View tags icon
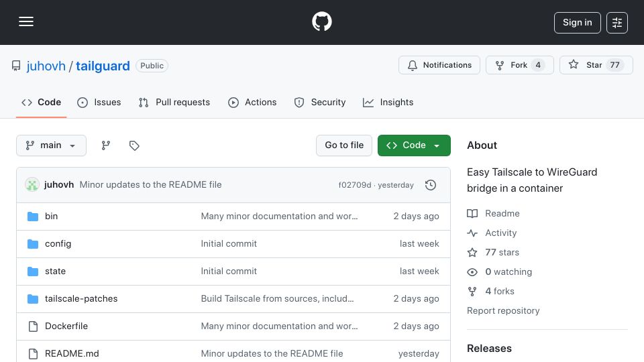 point(134,145)
